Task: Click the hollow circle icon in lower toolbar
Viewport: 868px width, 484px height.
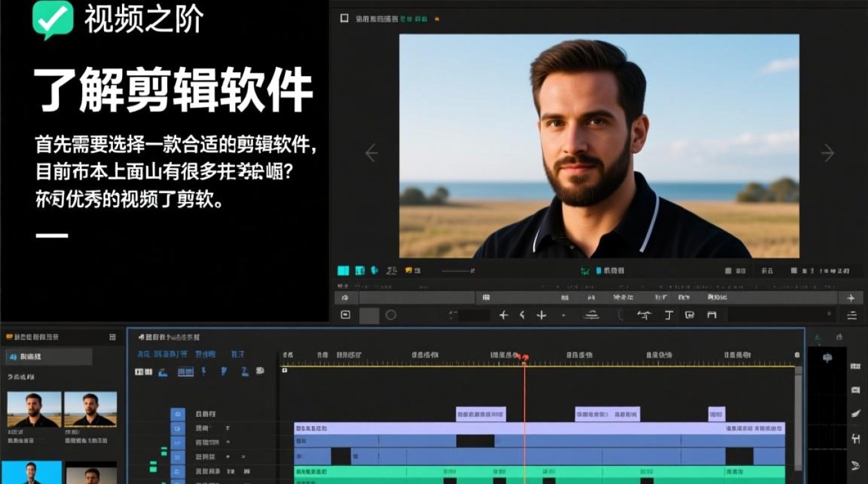Action: click(x=391, y=315)
